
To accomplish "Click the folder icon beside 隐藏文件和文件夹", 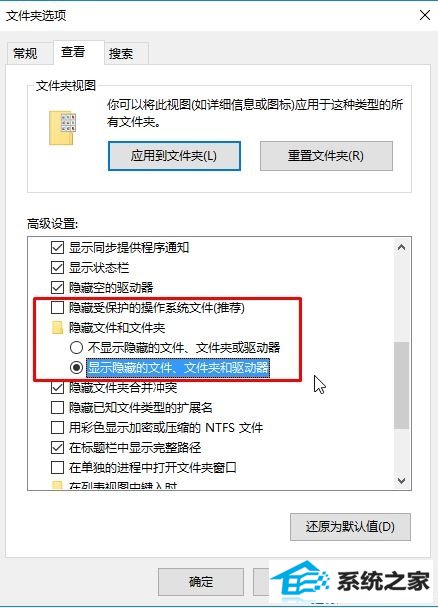I will [57, 328].
